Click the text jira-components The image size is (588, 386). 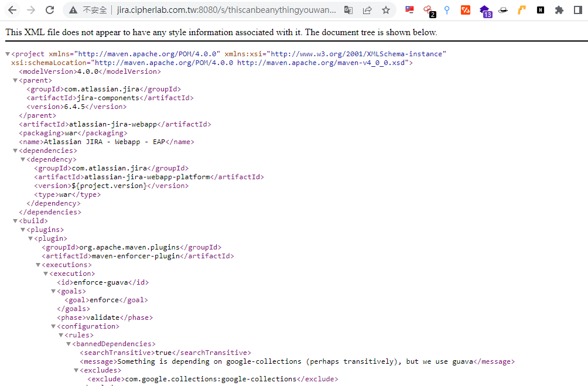108,98
